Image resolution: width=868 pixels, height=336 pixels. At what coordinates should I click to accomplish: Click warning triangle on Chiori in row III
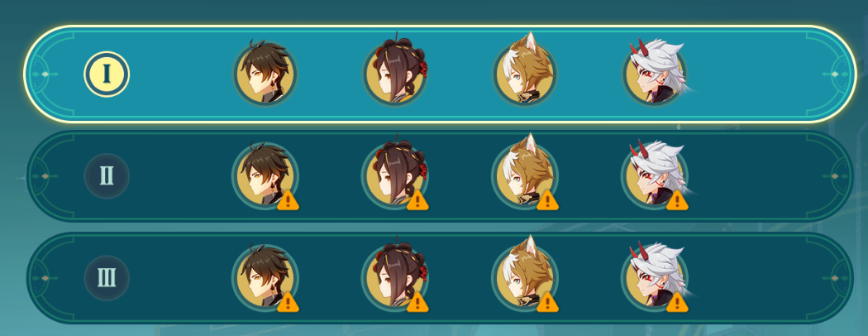click(x=418, y=302)
